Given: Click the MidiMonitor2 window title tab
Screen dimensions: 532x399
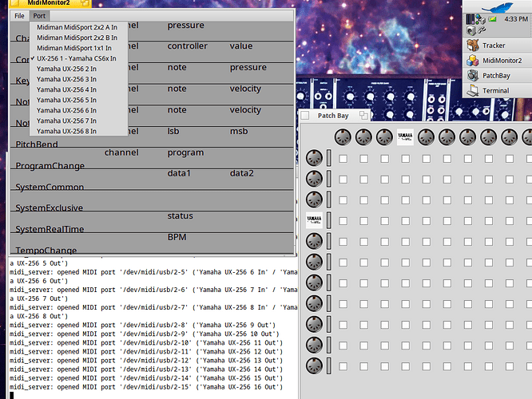Looking at the screenshot, I should 49,3.
